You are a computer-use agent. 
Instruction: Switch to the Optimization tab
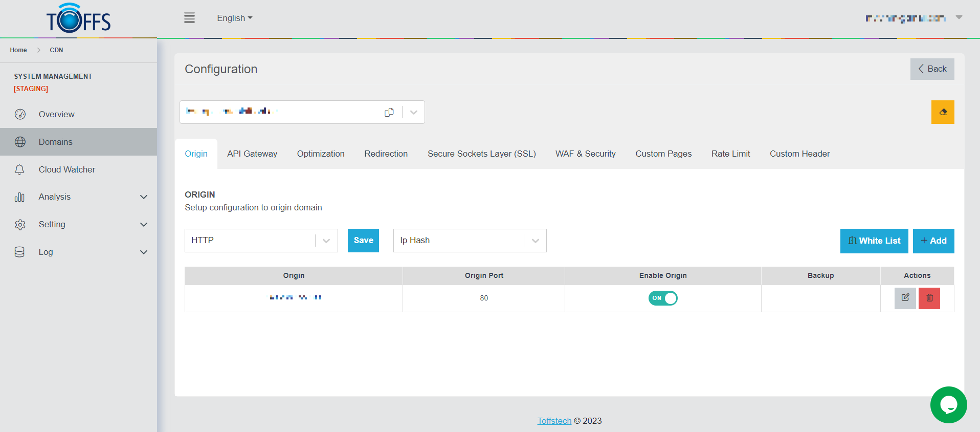click(x=320, y=154)
